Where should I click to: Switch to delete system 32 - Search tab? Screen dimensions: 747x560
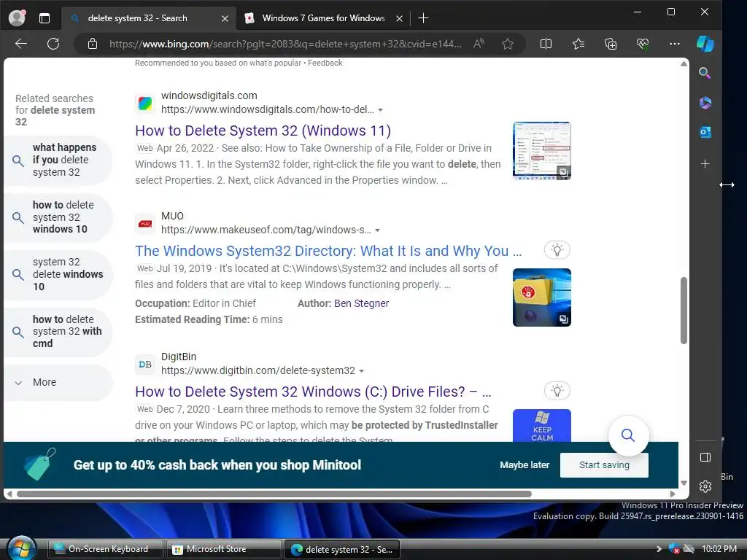click(x=149, y=18)
